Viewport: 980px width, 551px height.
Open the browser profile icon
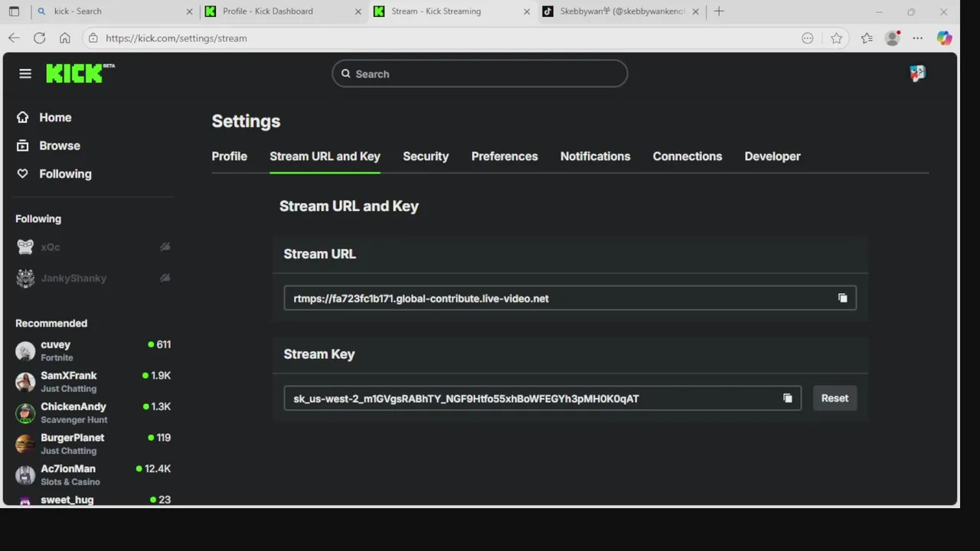(892, 38)
